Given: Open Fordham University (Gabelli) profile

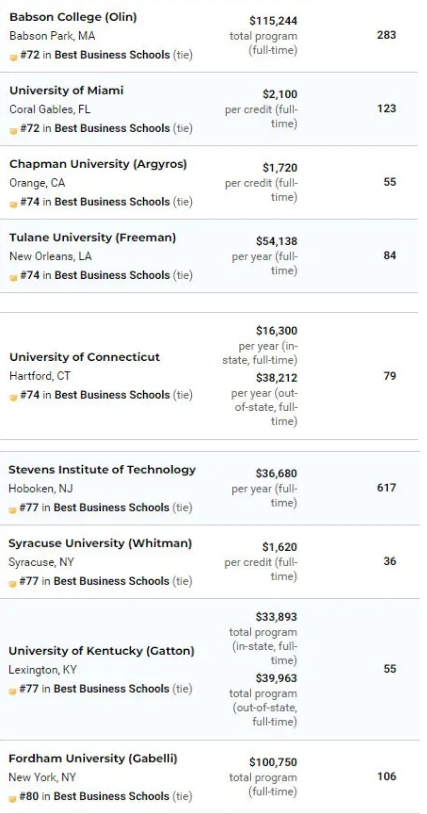Looking at the screenshot, I should point(93,759).
